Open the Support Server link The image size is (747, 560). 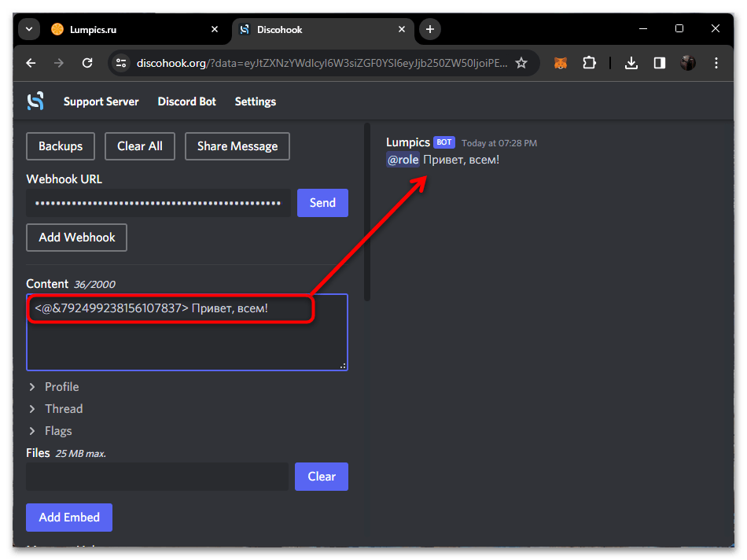[x=101, y=101]
